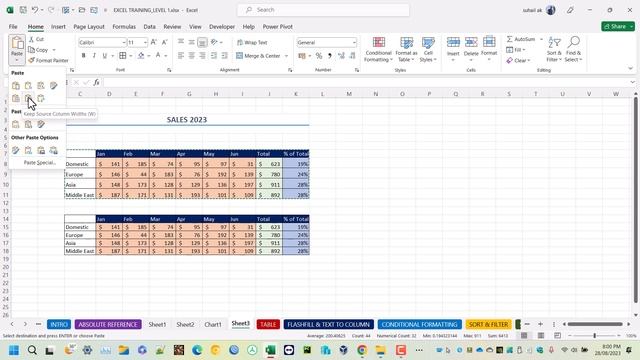This screenshot has height=360, width=640.
Task: Expand the Borders dropdown arrow
Action: 131,56
